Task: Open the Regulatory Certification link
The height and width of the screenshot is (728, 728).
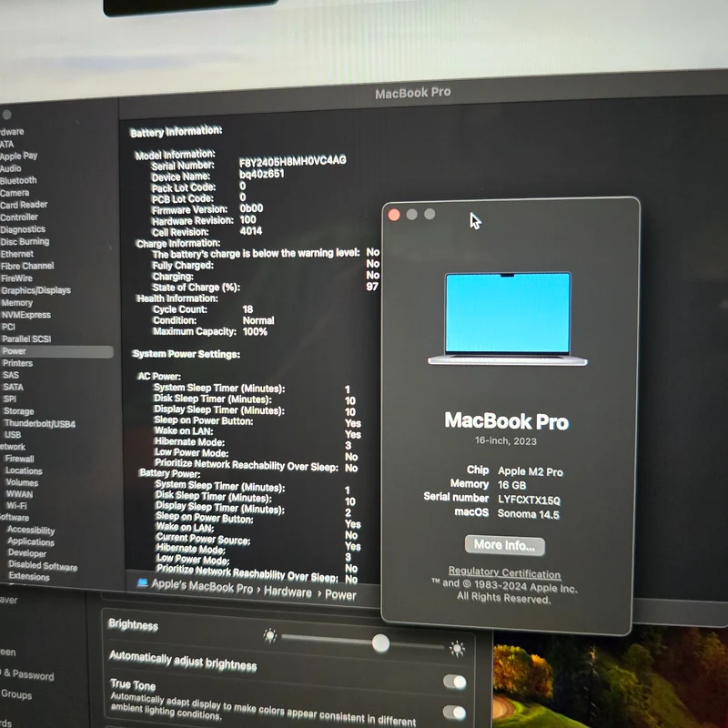Action: tap(505, 572)
